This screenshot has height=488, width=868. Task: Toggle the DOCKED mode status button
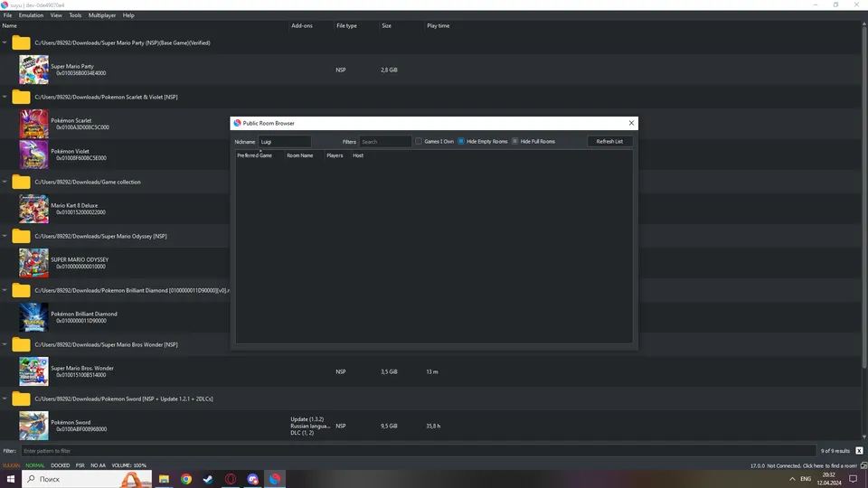coord(61,465)
